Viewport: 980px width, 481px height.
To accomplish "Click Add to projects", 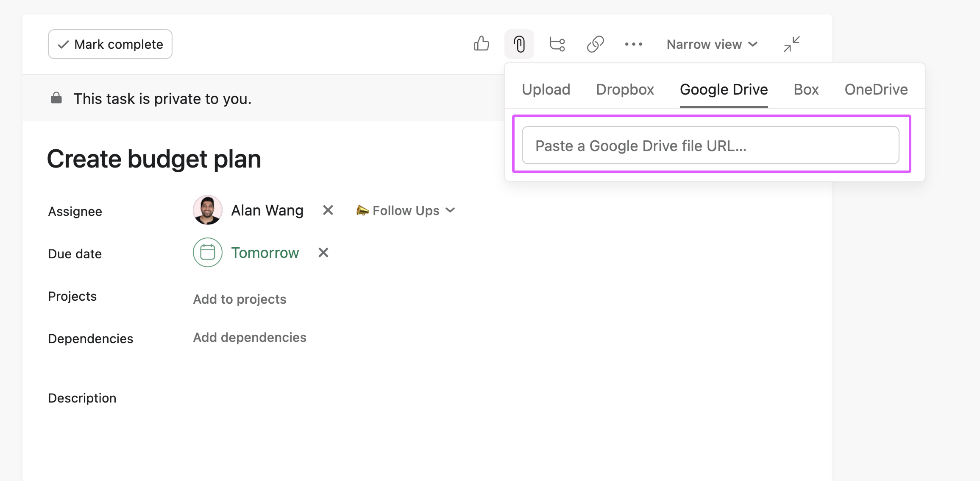I will (x=239, y=299).
